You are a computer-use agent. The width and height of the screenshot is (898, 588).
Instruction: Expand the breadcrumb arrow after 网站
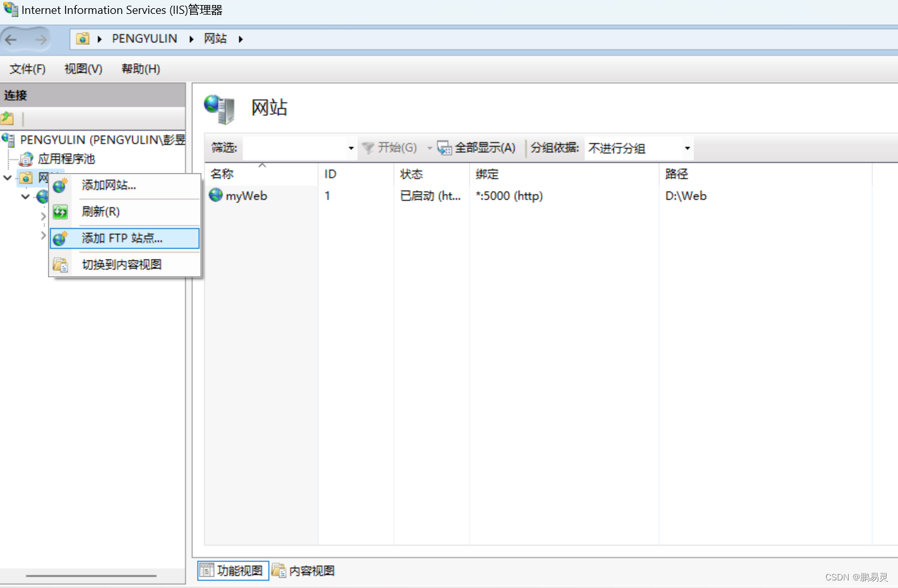point(241,39)
